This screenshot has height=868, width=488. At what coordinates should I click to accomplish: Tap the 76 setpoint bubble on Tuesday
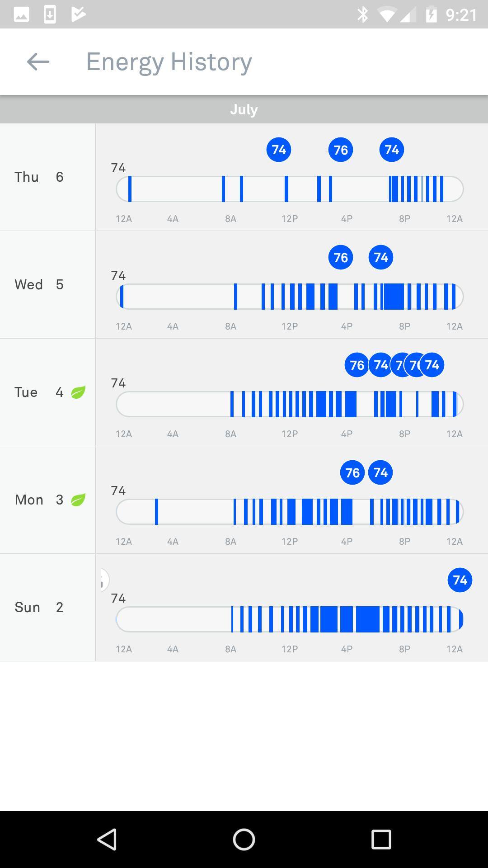coord(357,365)
